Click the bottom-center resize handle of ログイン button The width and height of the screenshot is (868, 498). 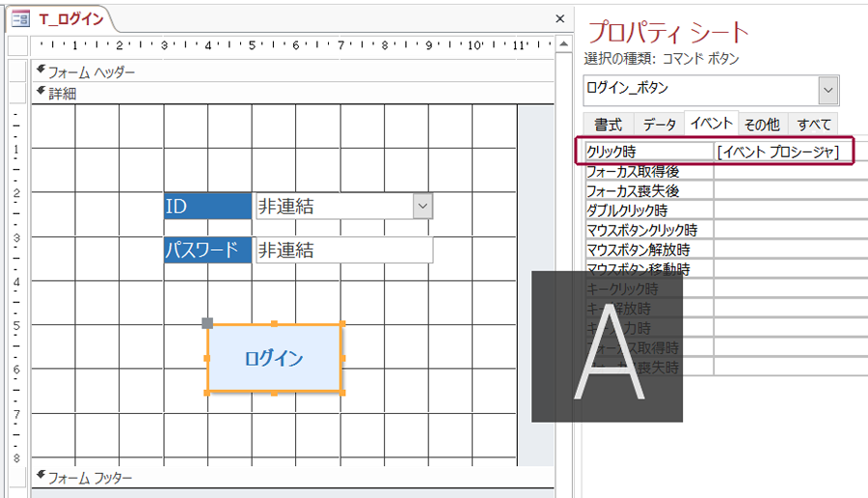(x=275, y=393)
